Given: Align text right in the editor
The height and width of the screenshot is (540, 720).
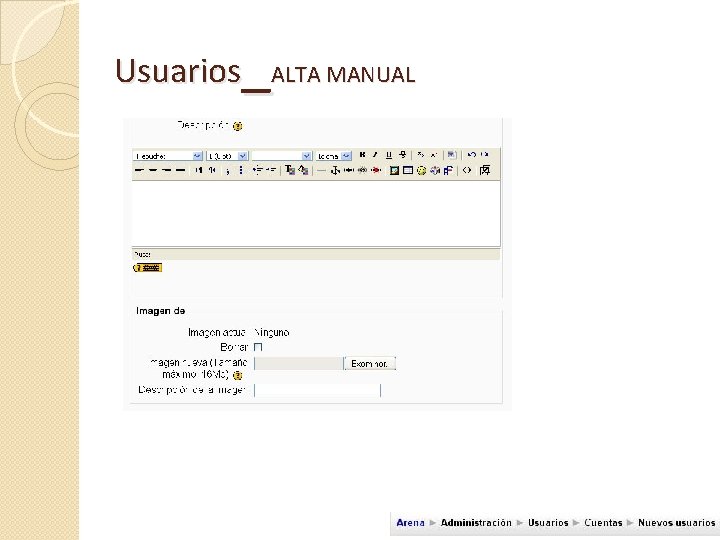Looking at the screenshot, I should (166, 170).
